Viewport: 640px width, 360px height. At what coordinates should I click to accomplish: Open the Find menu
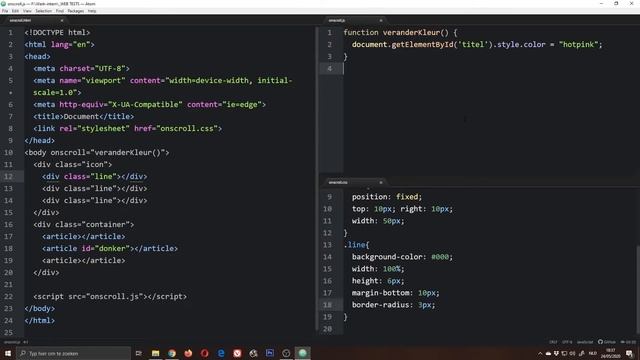click(60, 11)
